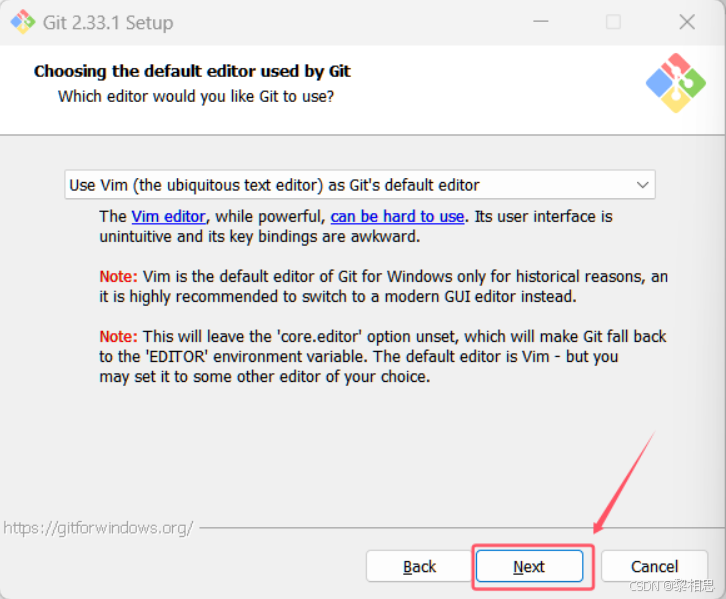Click the Git logo in title bar
This screenshot has width=726, height=599.
click(23, 22)
